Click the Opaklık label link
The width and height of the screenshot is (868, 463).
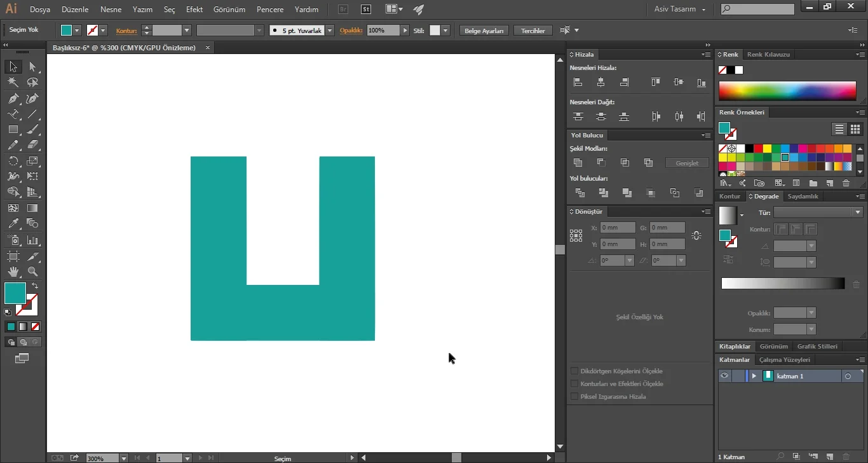click(351, 31)
